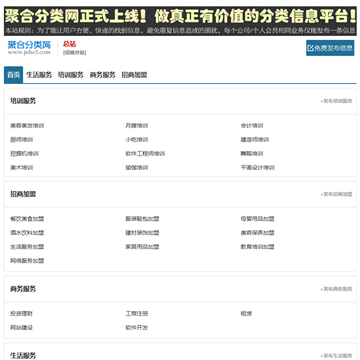Open the 租赁 category
The height and width of the screenshot is (360, 360).
[x=246, y=314]
